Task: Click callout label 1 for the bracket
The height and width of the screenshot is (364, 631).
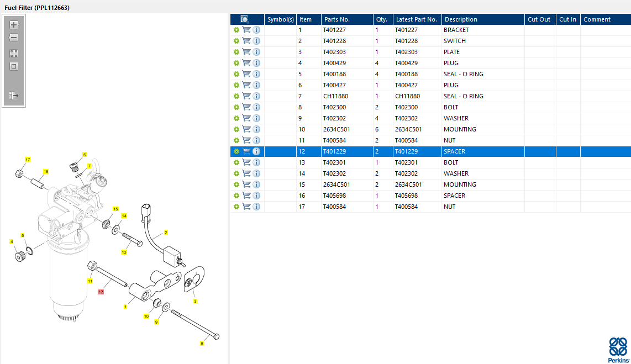Action: coord(125,307)
